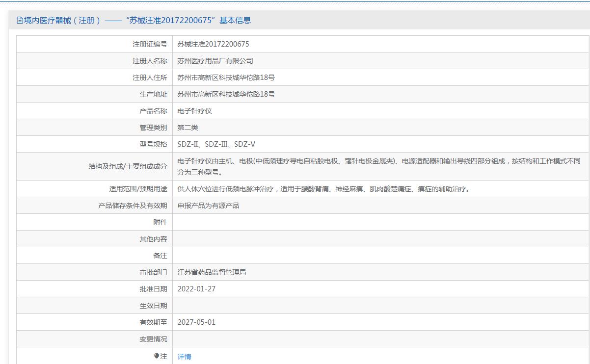Click the 管理类别 label
Screen dimensions: 590x364
[153, 128]
